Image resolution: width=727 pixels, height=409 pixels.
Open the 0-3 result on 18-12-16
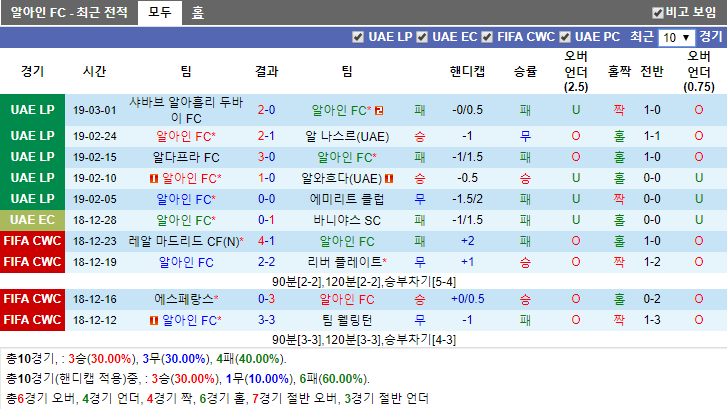267,299
